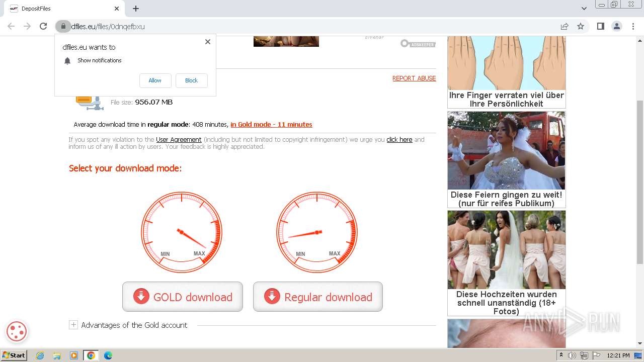Open 'Diese Hochzeiten wurden' ad thumbnail

point(506,250)
